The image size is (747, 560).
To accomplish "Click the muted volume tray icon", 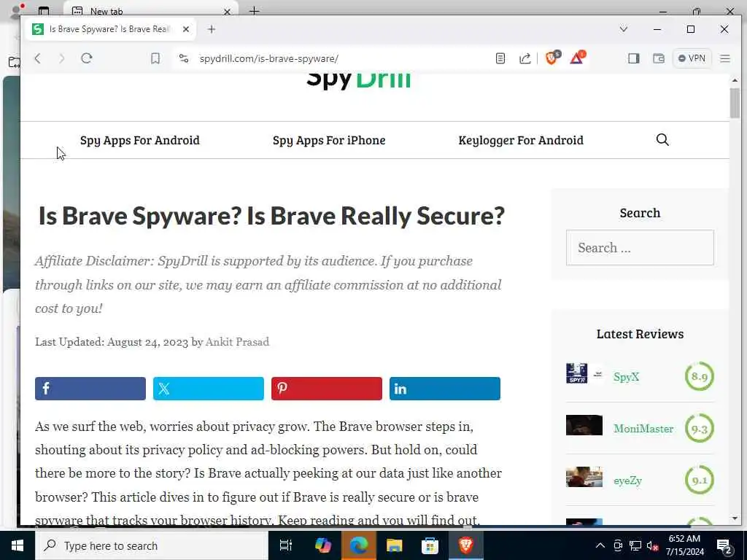I will (x=653, y=545).
